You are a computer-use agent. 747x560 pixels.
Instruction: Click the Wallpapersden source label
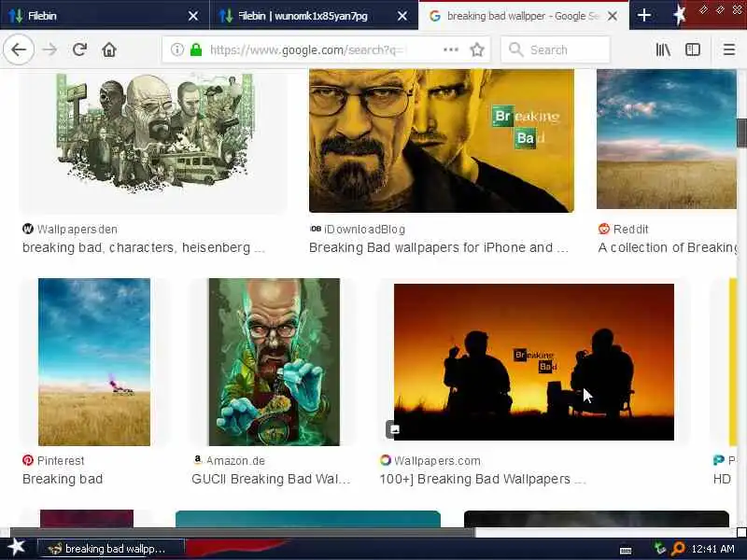tap(78, 229)
